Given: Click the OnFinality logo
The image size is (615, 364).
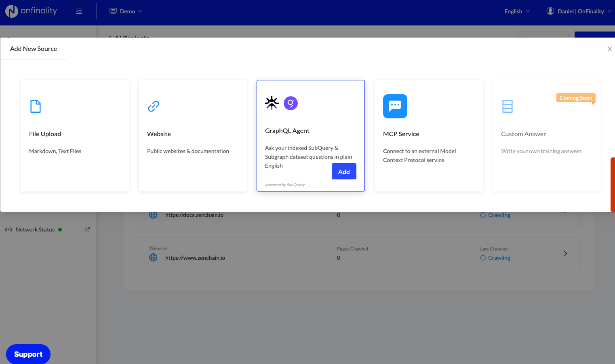Looking at the screenshot, I should (31, 11).
